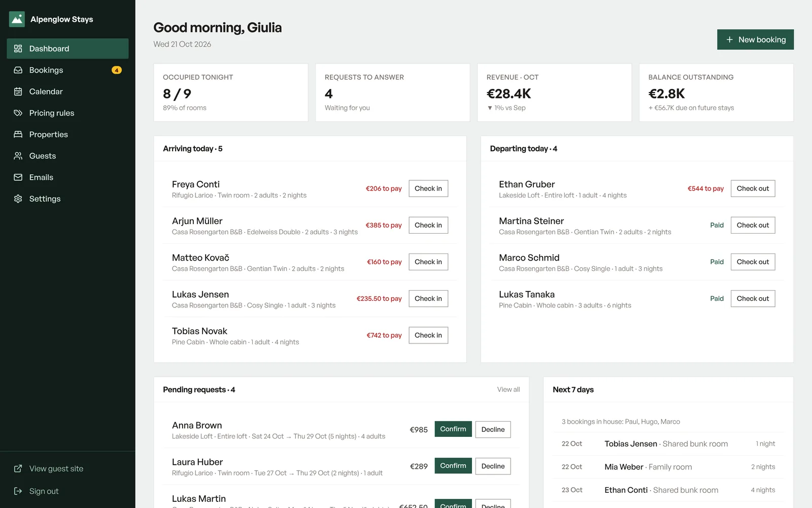Click the Bookings inbox icon
The width and height of the screenshot is (812, 508).
point(18,70)
